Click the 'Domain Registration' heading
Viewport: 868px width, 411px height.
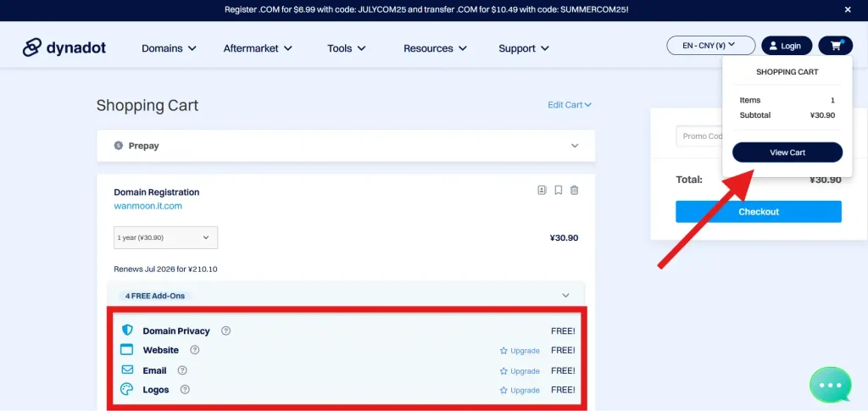(157, 192)
